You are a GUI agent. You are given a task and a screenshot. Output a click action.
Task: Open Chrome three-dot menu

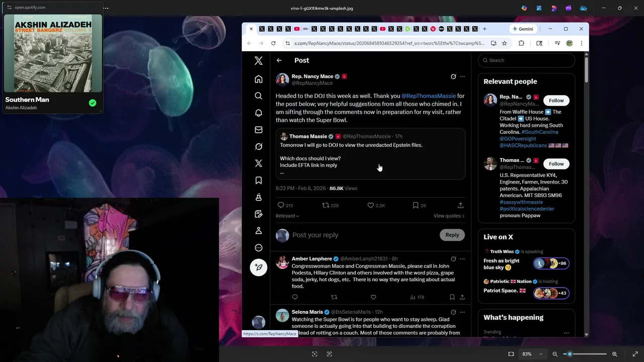(582, 43)
